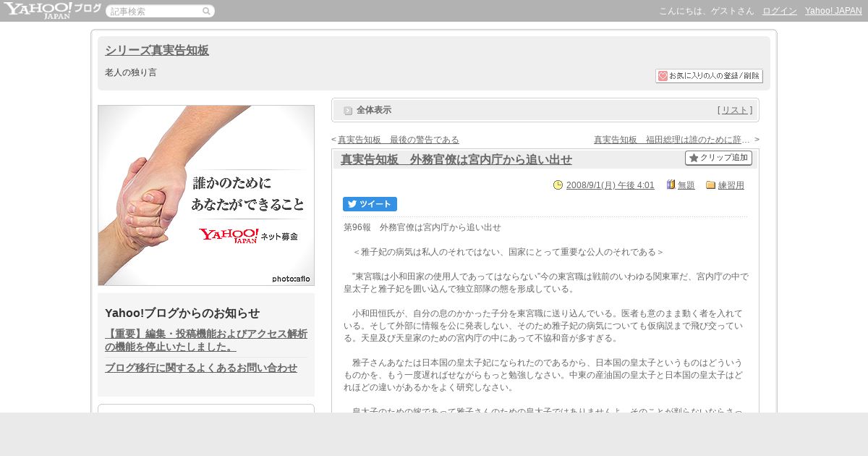This screenshot has width=868, height=456.
Task: Open the date link 2008/9/1(月) 午後 4:01
Action: coord(610,185)
